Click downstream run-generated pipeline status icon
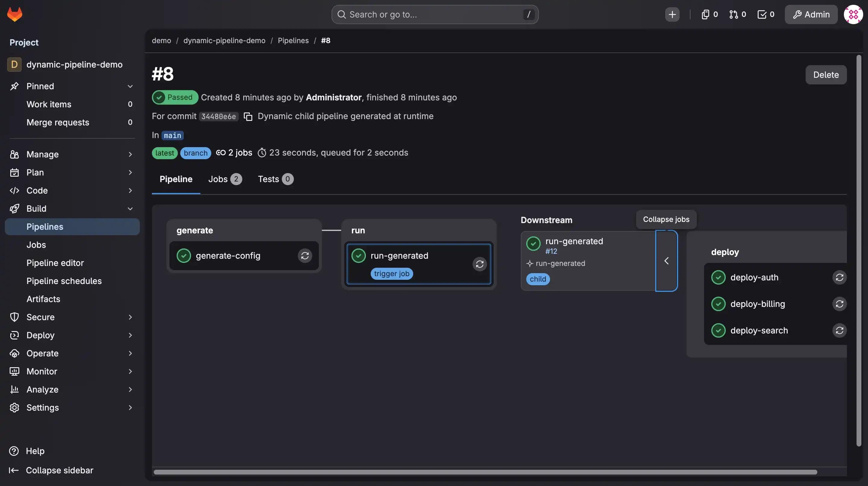Viewport: 868px width, 486px height. point(533,244)
